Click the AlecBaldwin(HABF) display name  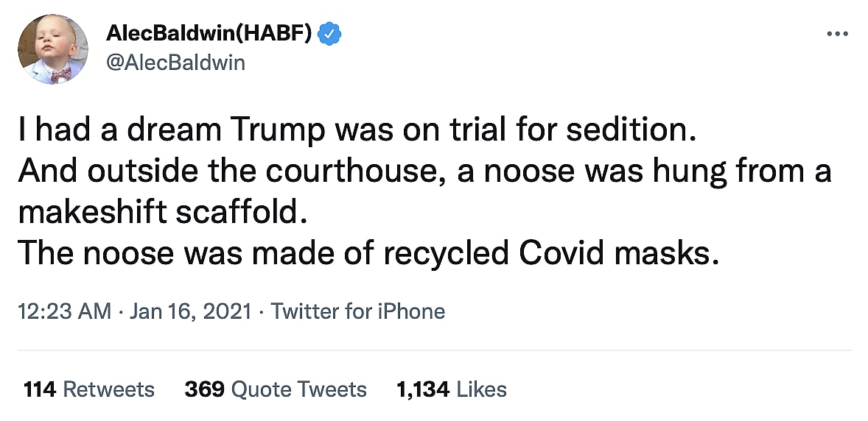pyautogui.click(x=210, y=33)
